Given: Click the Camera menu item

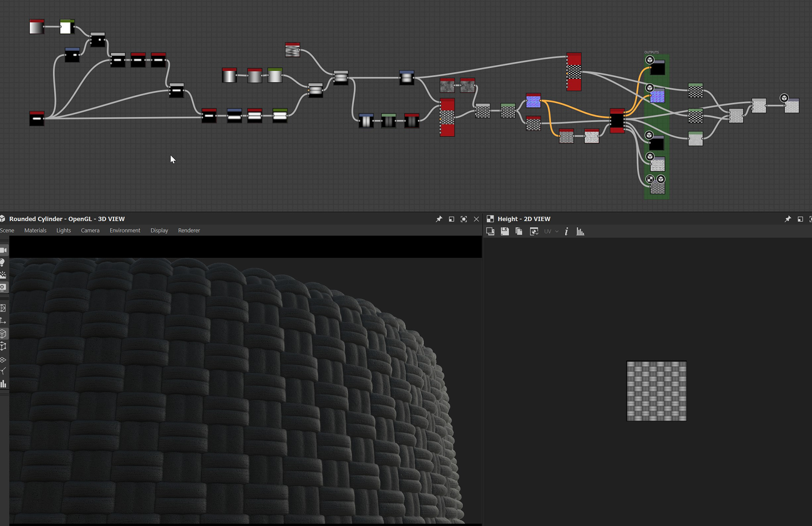Looking at the screenshot, I should [90, 230].
